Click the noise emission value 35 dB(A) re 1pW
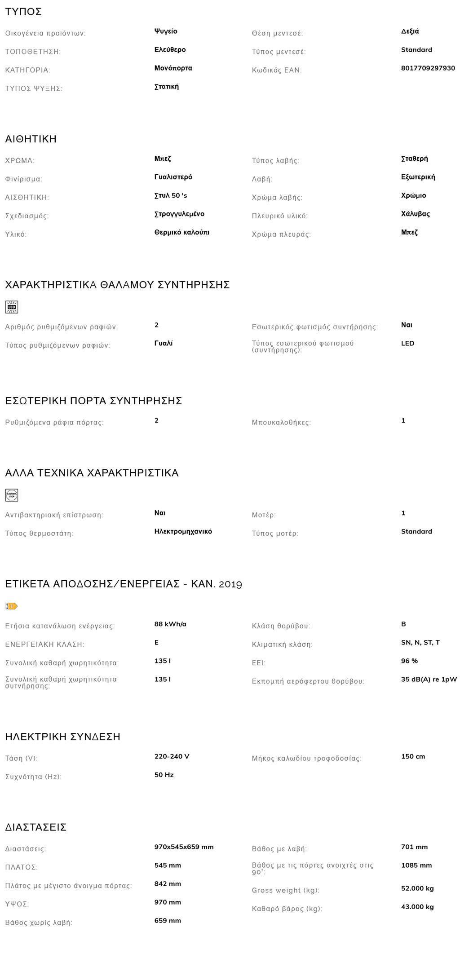 429,679
